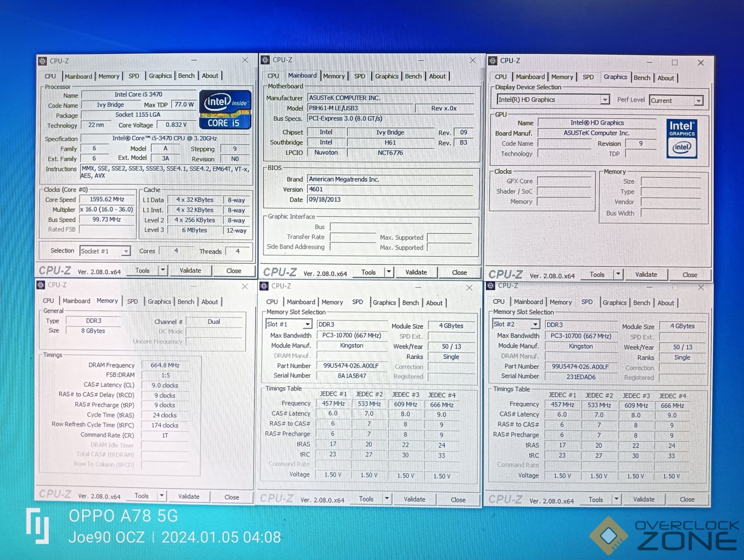Open Tools dropdown arrow in Mainboard window
This screenshot has height=560, width=744.
coord(388,272)
